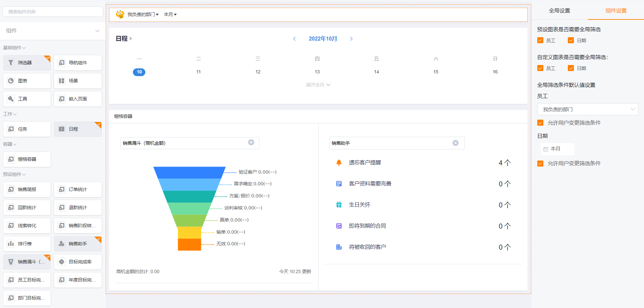
Task: Switch to the 全局设置 tab
Action: (x=559, y=10)
